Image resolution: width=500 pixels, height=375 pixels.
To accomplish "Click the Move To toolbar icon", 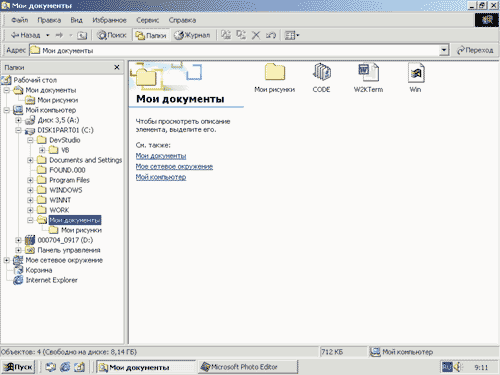I will point(226,35).
